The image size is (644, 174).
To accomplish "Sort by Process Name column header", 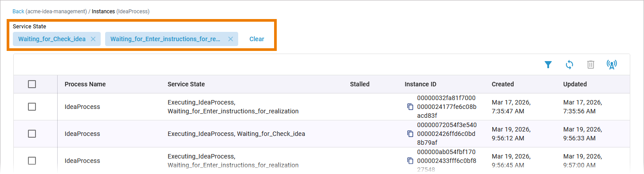I will pyautogui.click(x=85, y=84).
